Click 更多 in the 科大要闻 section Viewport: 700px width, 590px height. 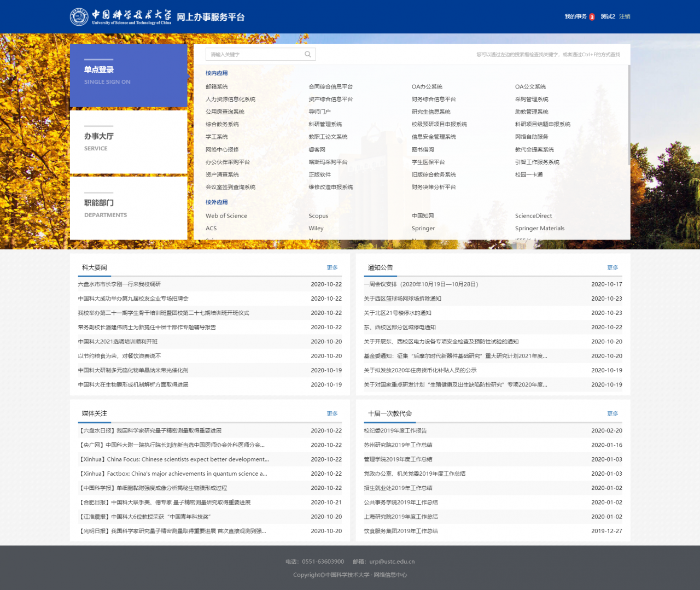(332, 267)
